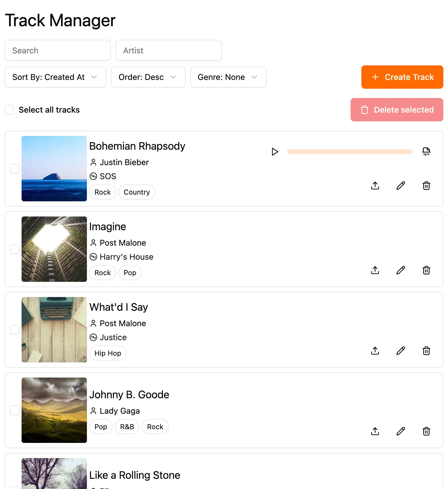Image resolution: width=448 pixels, height=489 pixels.
Task: Click the playback progress bar
Action: 349,152
